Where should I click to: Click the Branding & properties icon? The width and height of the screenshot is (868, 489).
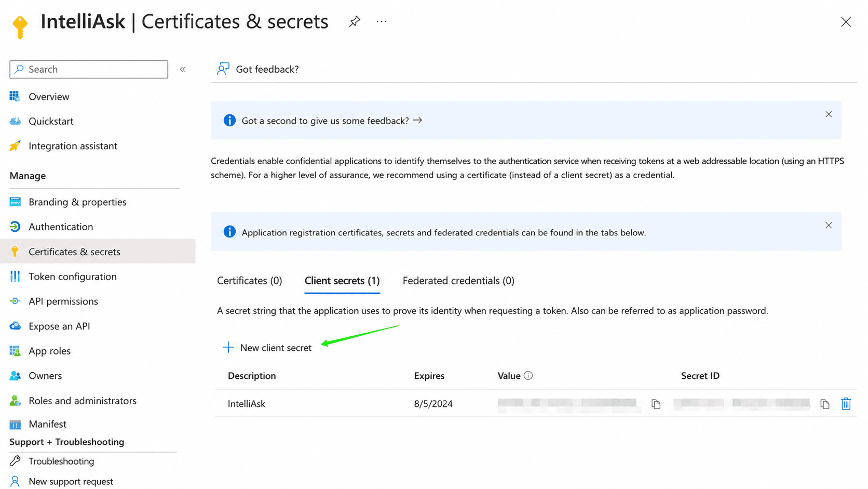15,202
